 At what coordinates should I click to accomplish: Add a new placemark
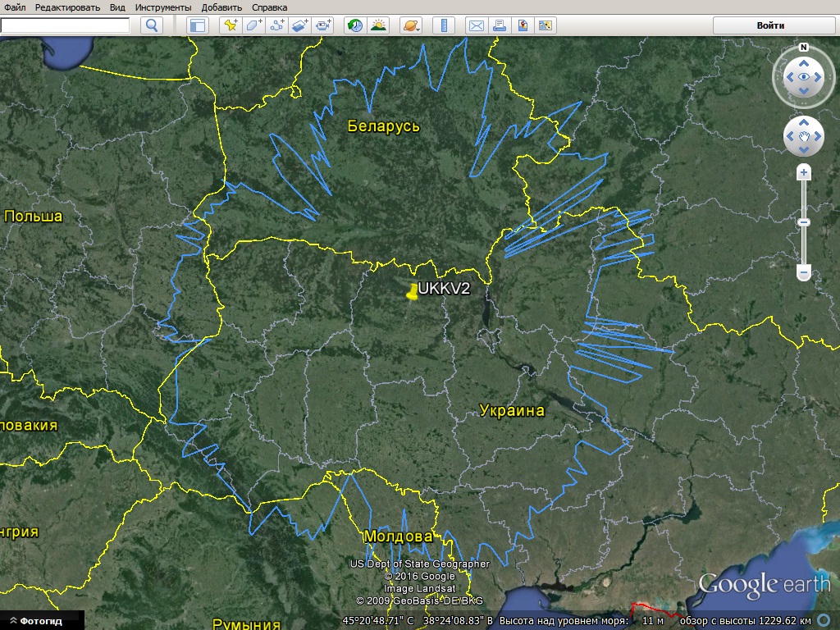231,25
